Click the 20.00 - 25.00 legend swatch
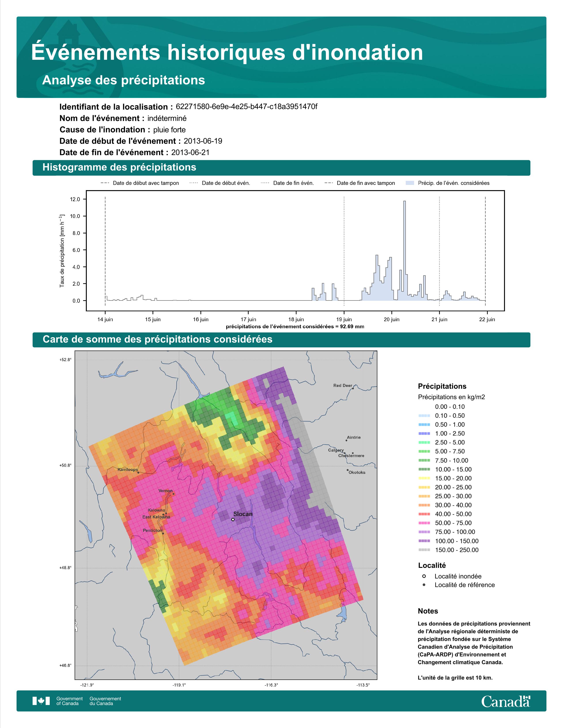The image size is (563, 728). (x=424, y=487)
